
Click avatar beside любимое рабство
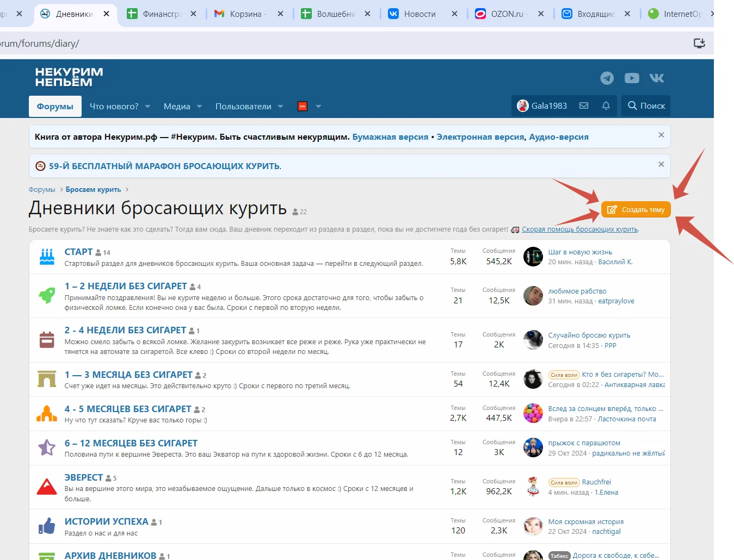pos(533,296)
